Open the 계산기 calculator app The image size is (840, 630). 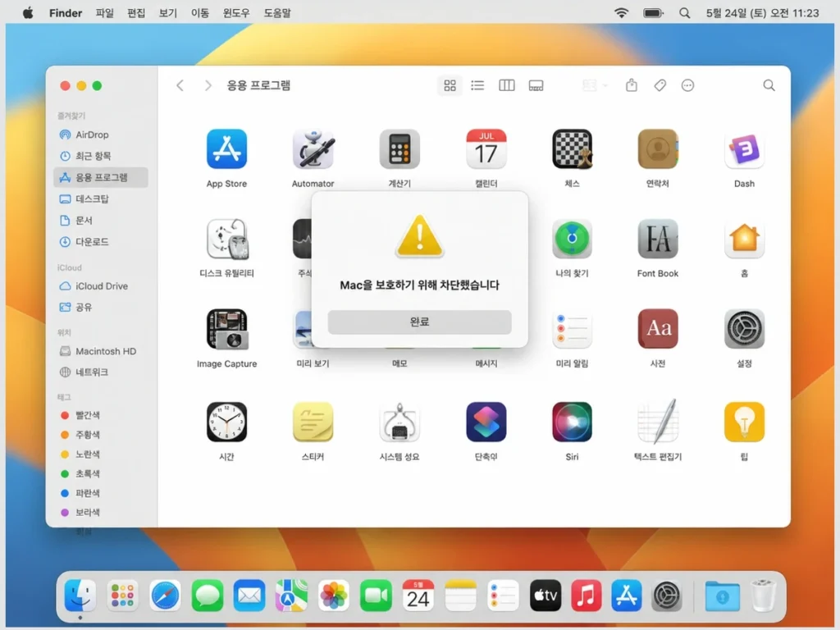click(399, 149)
